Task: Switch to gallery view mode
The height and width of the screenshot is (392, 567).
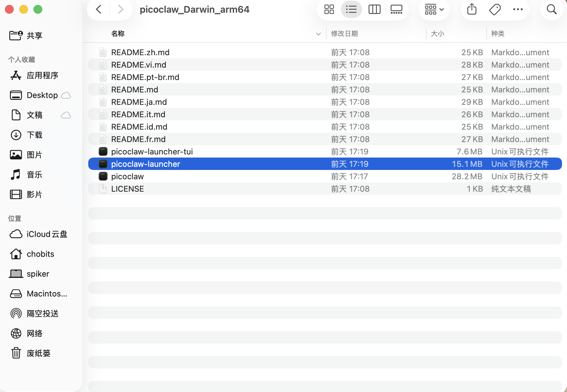Action: coord(396,9)
